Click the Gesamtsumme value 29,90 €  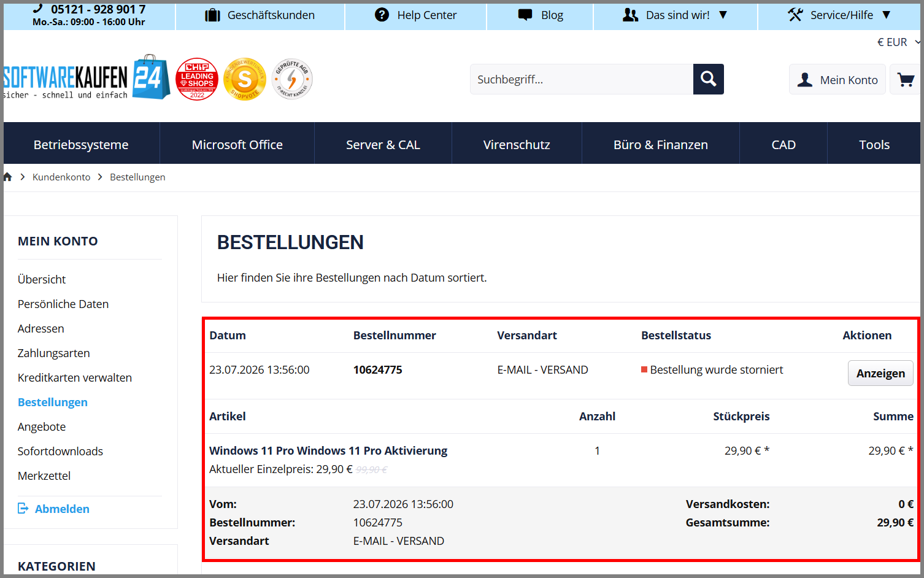895,522
